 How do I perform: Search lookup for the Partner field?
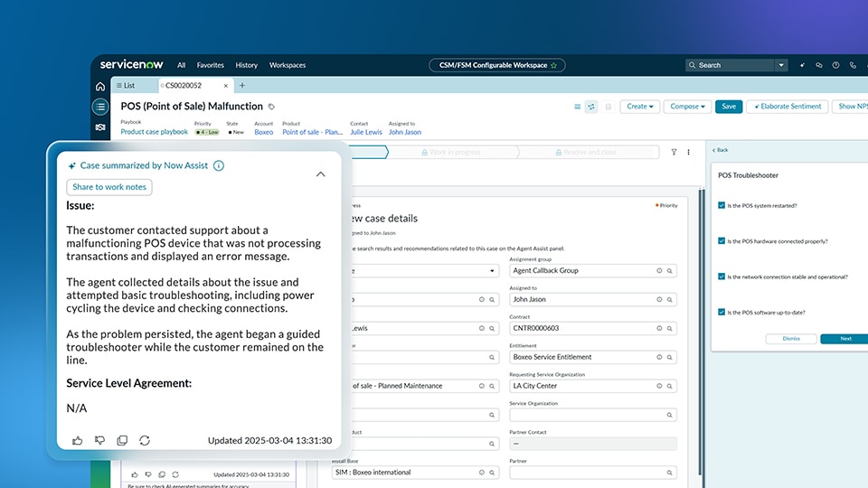click(x=669, y=473)
